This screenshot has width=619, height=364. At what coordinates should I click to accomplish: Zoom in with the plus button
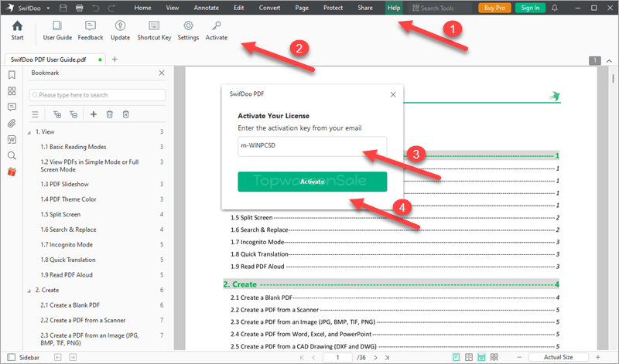point(598,357)
